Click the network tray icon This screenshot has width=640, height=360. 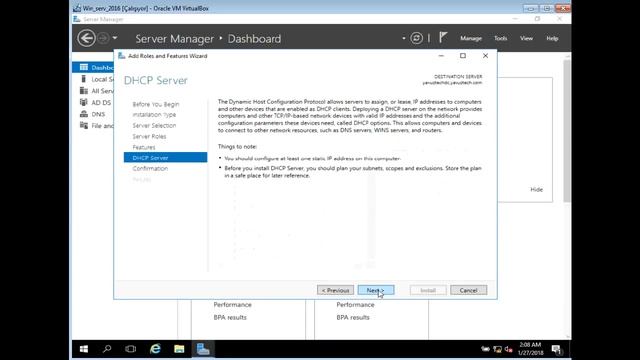497,349
